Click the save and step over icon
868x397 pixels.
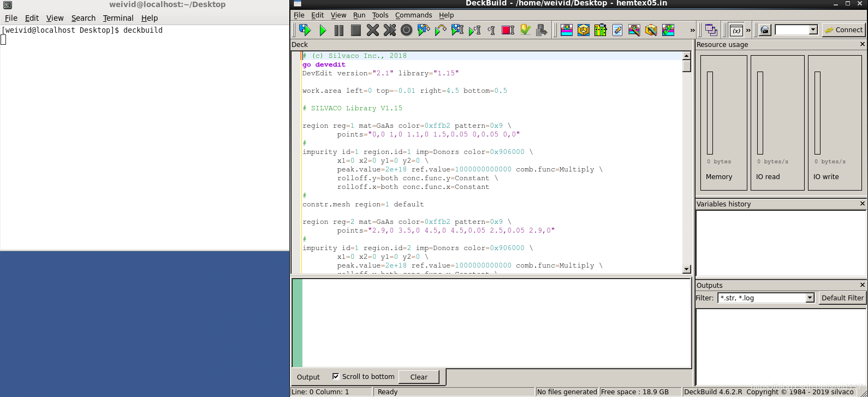click(424, 30)
